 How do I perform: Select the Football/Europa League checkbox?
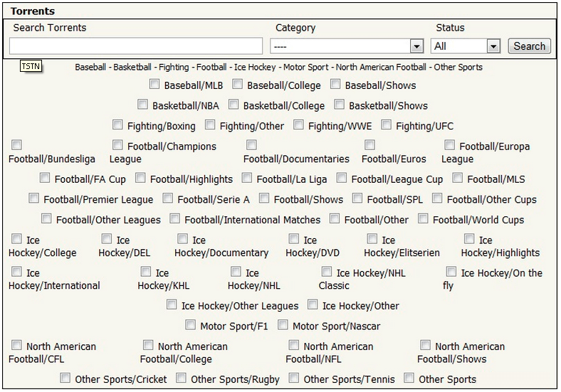pyautogui.click(x=449, y=145)
